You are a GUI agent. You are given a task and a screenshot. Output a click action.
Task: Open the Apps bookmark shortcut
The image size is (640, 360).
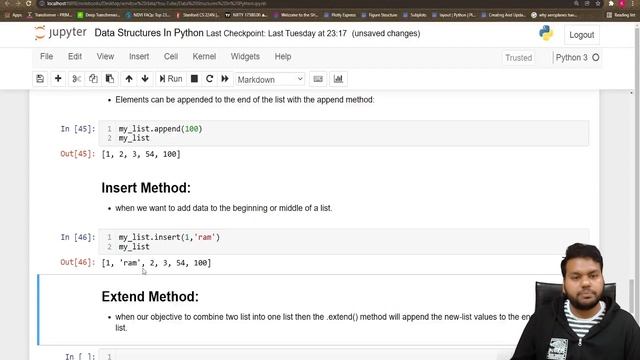point(14,15)
